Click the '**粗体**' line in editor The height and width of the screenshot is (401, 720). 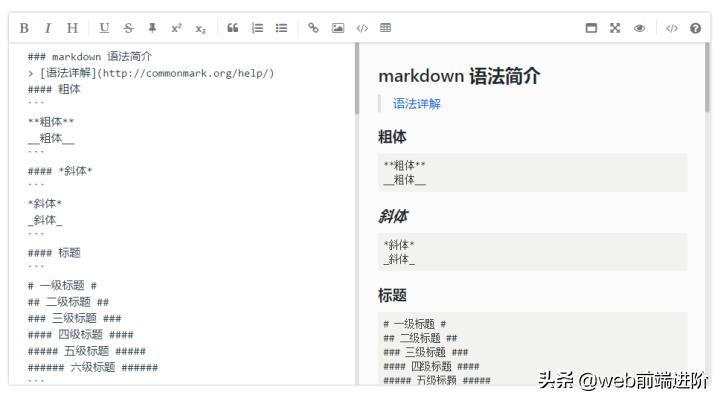51,122
